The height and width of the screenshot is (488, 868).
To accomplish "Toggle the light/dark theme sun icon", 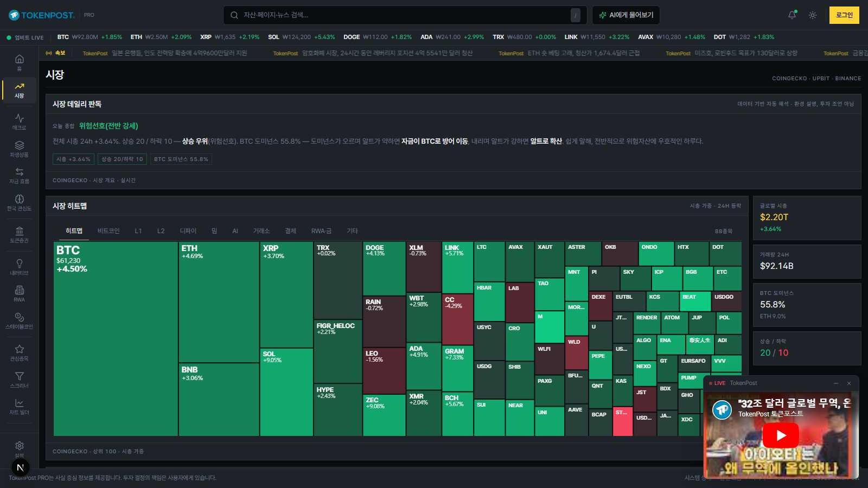I will click(813, 15).
